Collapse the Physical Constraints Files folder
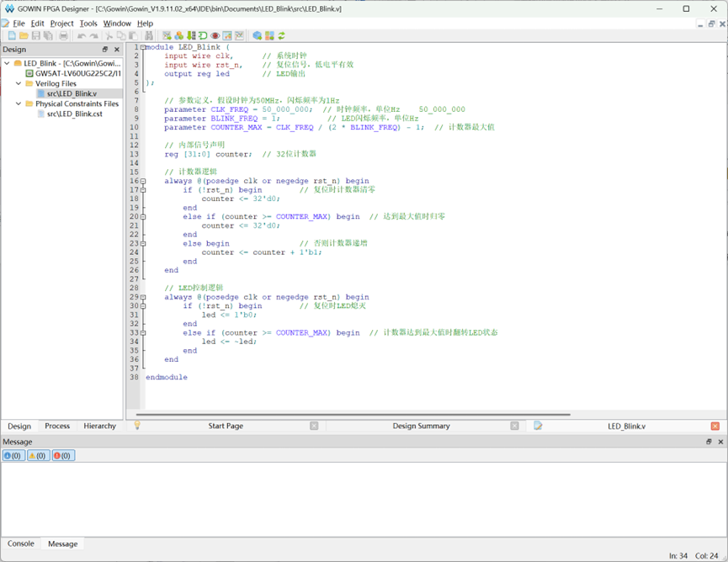Screen dimensions: 728x562 (x=19, y=103)
